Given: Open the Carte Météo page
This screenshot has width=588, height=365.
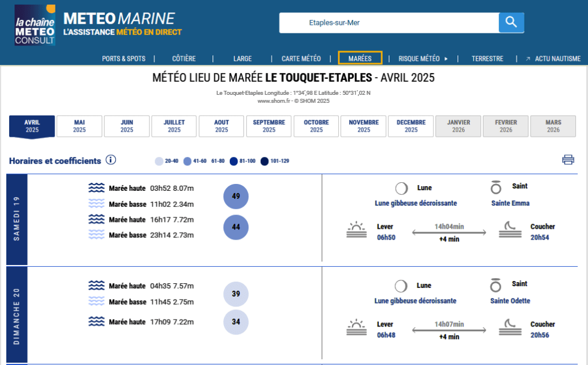Looking at the screenshot, I should pos(301,59).
